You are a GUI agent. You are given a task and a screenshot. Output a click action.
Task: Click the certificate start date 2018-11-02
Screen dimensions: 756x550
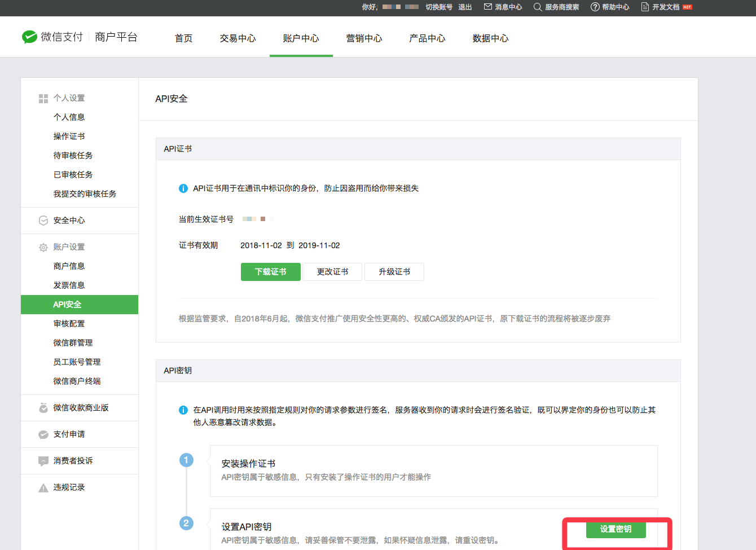(x=261, y=245)
